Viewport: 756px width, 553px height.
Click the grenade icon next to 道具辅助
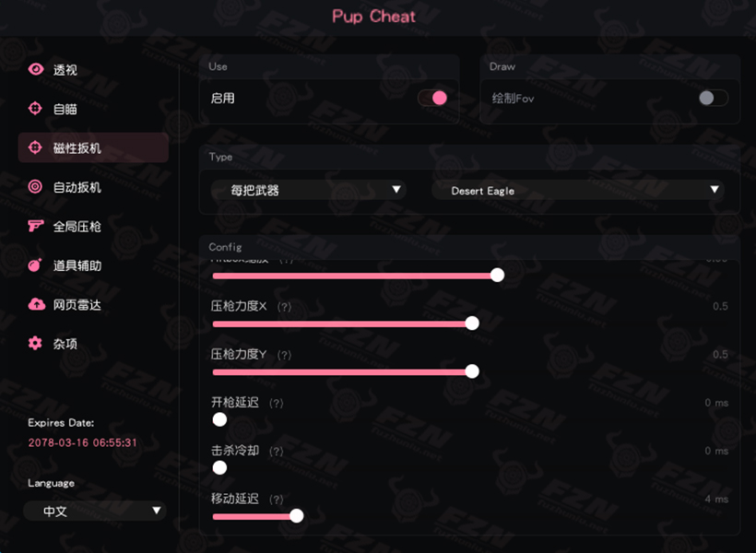(x=35, y=265)
